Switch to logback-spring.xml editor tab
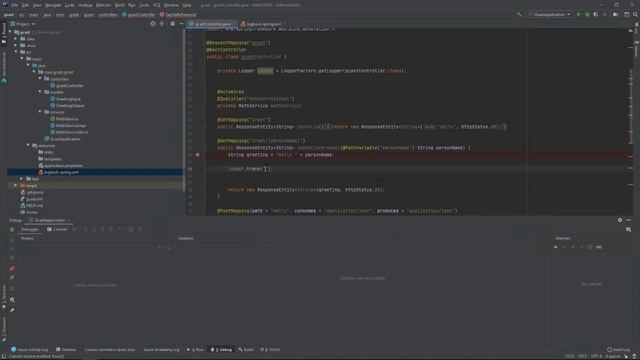The width and height of the screenshot is (640, 360). (x=261, y=24)
